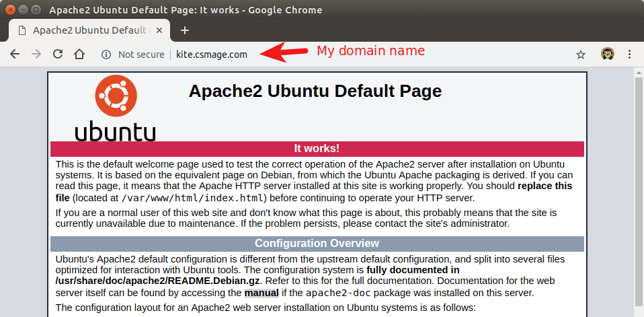Bookmark this page with the star icon
Image resolution: width=644 pixels, height=317 pixels.
581,55
